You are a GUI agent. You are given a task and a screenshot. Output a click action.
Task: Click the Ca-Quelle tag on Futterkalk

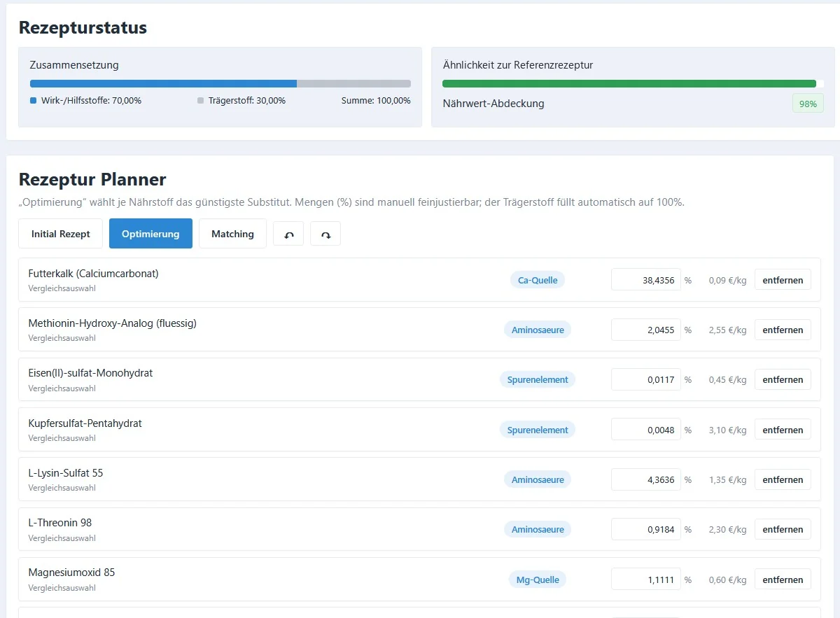pyautogui.click(x=537, y=280)
